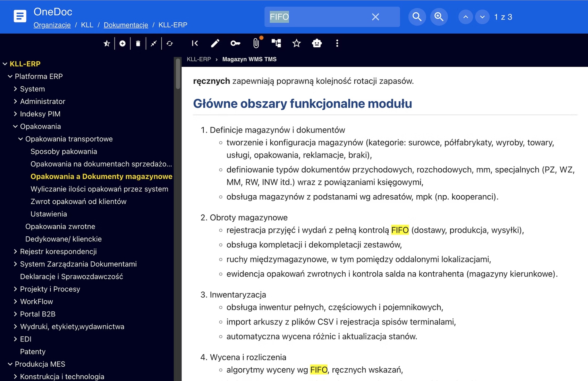Viewport: 588px width, 381px height.
Task: Go to the Organizacje breadcrumb link
Action: (52, 25)
